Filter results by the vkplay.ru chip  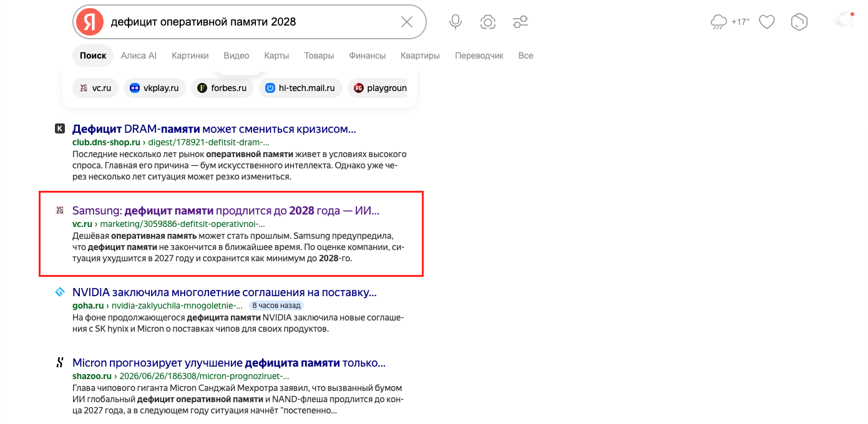point(155,88)
